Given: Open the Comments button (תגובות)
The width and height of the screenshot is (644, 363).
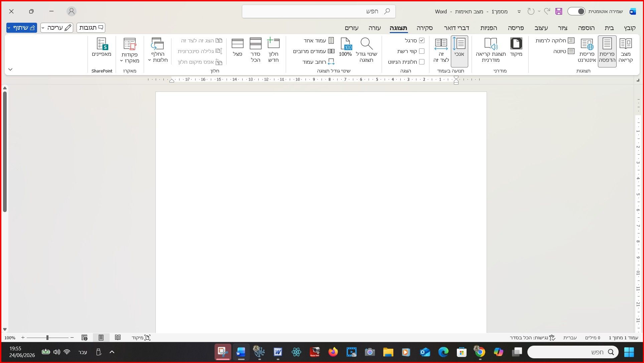Looking at the screenshot, I should (91, 28).
